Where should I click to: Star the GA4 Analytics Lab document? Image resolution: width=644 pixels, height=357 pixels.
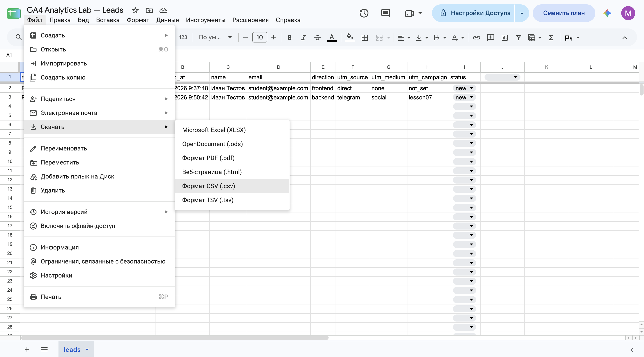[135, 10]
